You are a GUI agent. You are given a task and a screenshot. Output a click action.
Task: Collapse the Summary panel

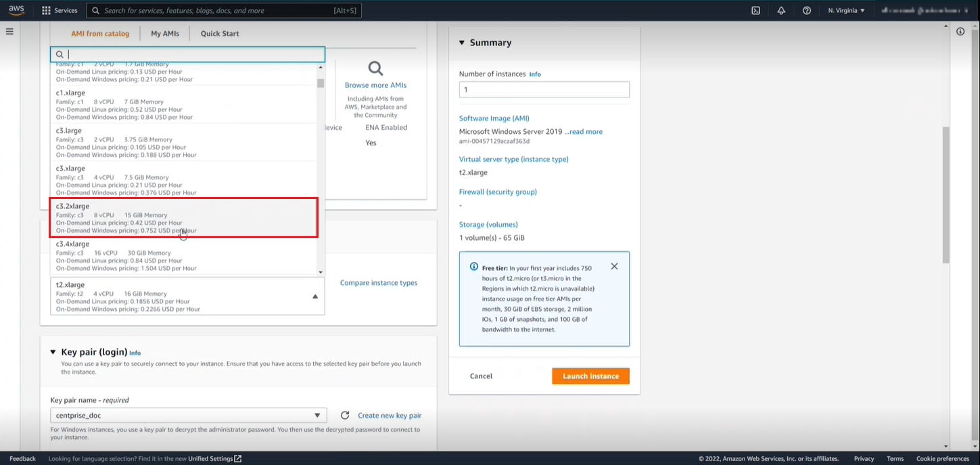(462, 43)
